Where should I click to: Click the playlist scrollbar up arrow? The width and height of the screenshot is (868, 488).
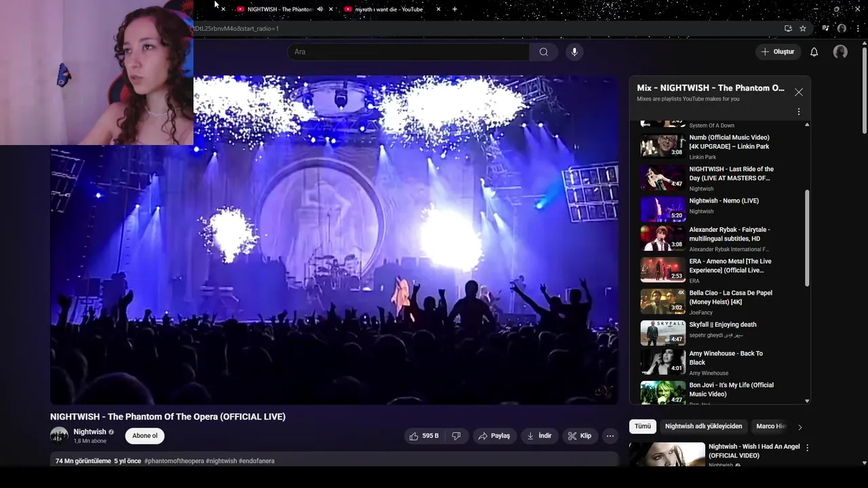pos(807,125)
